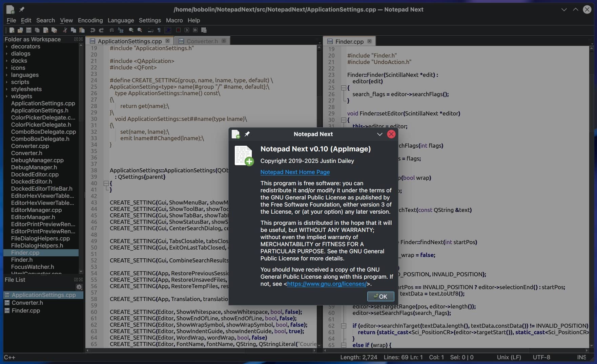
Task: Undo the last edit via toolbar icon
Action: click(x=92, y=30)
